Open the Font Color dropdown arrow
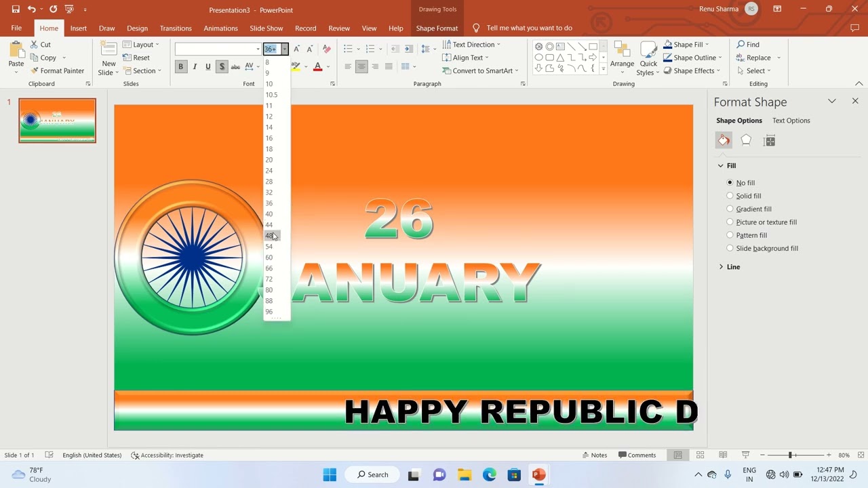Viewport: 868px width, 488px height. 328,66
